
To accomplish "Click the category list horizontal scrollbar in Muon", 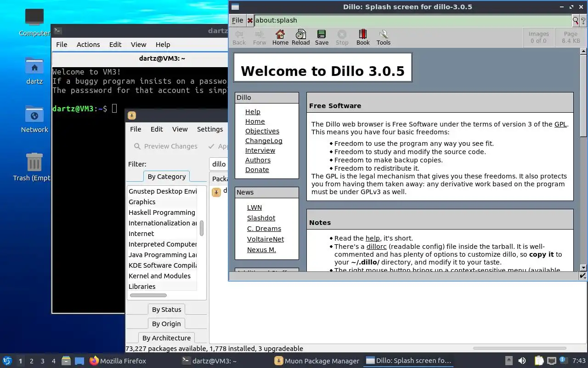I will [x=148, y=295].
